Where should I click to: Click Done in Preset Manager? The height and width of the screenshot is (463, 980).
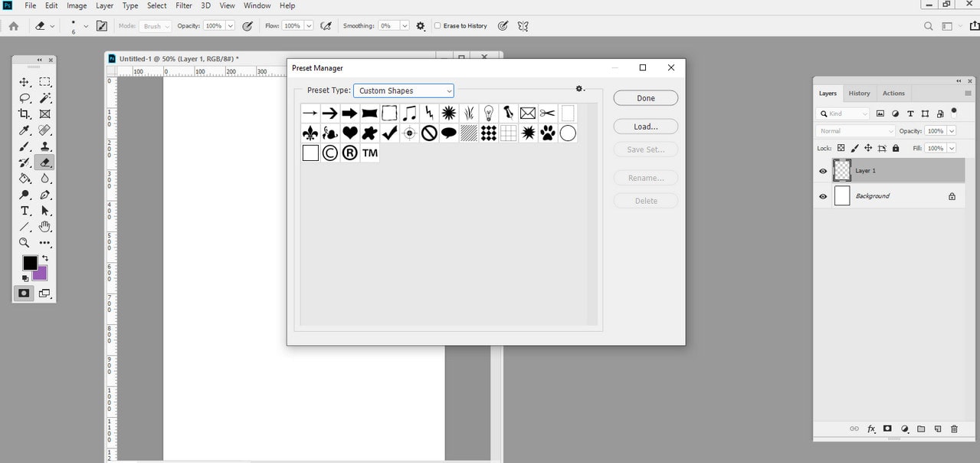click(646, 98)
